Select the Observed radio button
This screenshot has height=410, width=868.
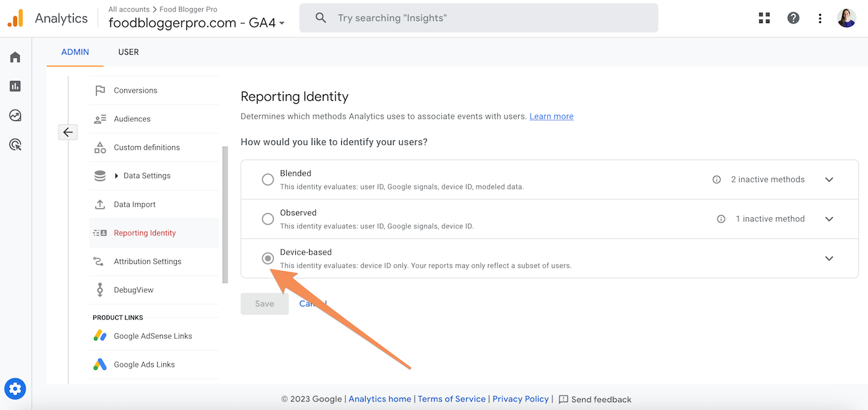268,219
